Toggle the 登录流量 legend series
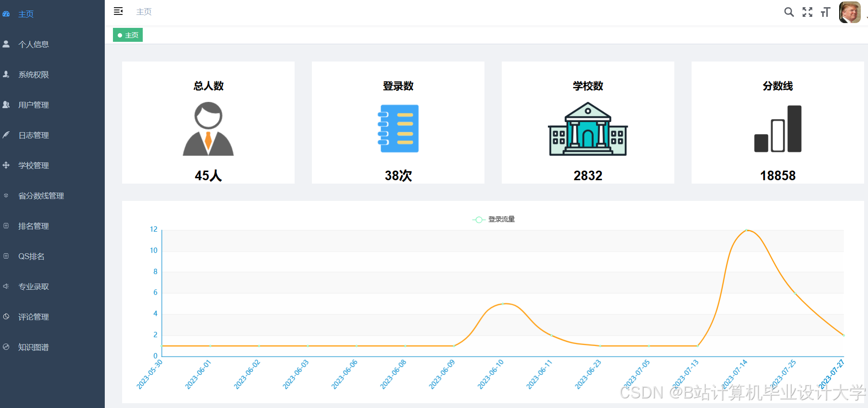The width and height of the screenshot is (868, 408). [494, 219]
